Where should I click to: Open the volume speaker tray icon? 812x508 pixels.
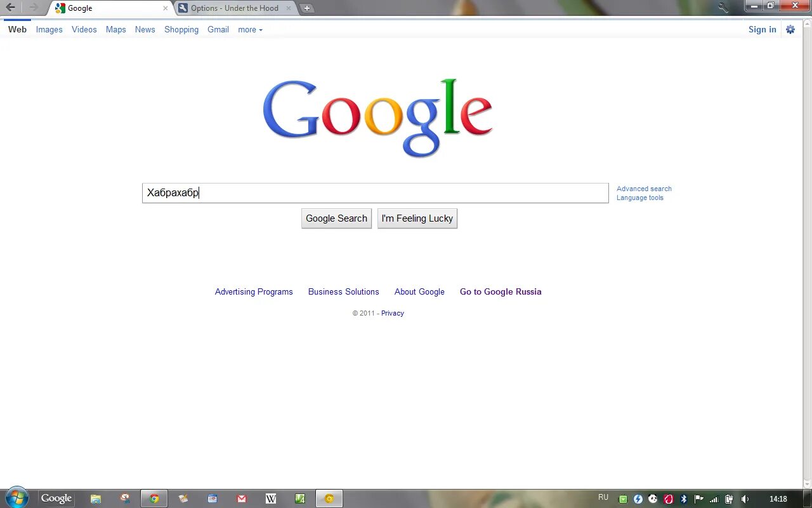[x=745, y=499]
